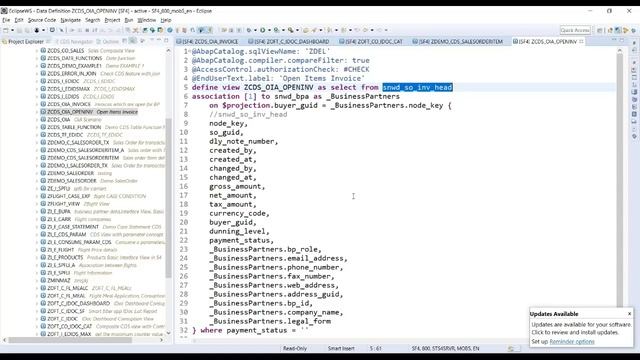Screen dimensions: 640x360
Task: Switch to ZDEMO_CDS_SALESORDERITEM editor tab
Action: pos(458,42)
